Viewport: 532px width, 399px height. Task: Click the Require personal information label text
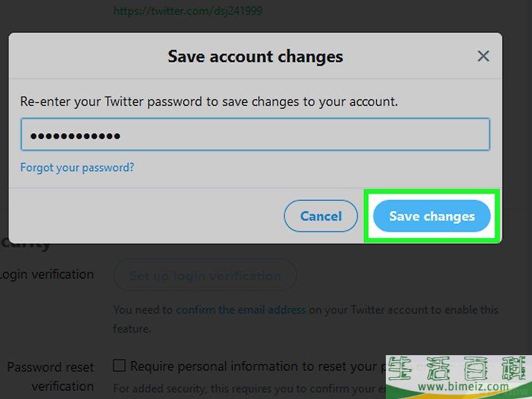click(x=258, y=366)
